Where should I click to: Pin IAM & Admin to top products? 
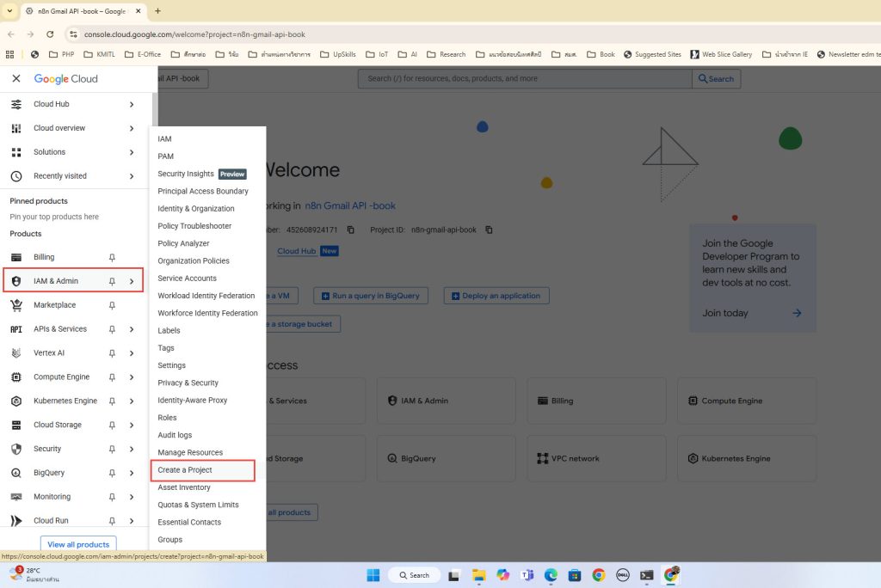pos(112,281)
